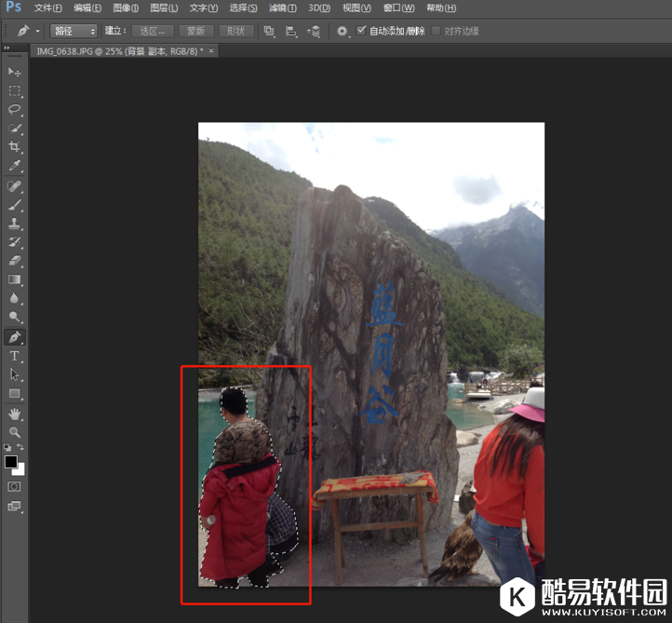Activate the Hand tool
672x623 pixels.
[15, 413]
